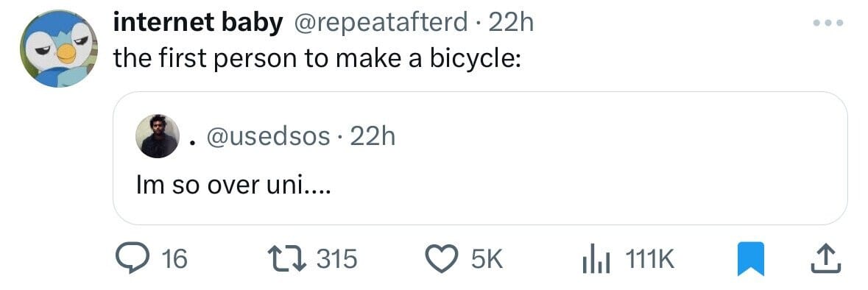Image resolution: width=868 pixels, height=290 pixels.
Task: Click the 5K likes count
Action: [x=487, y=259]
